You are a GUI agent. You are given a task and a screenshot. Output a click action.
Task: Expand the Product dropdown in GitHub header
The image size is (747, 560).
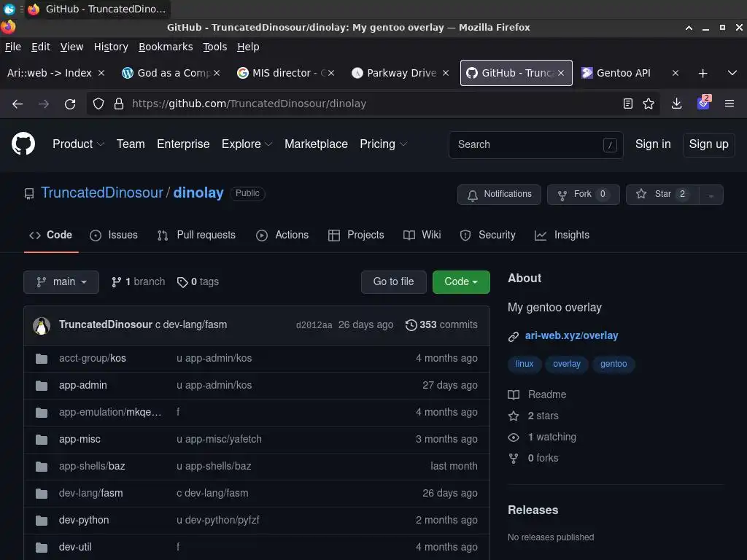(x=78, y=144)
